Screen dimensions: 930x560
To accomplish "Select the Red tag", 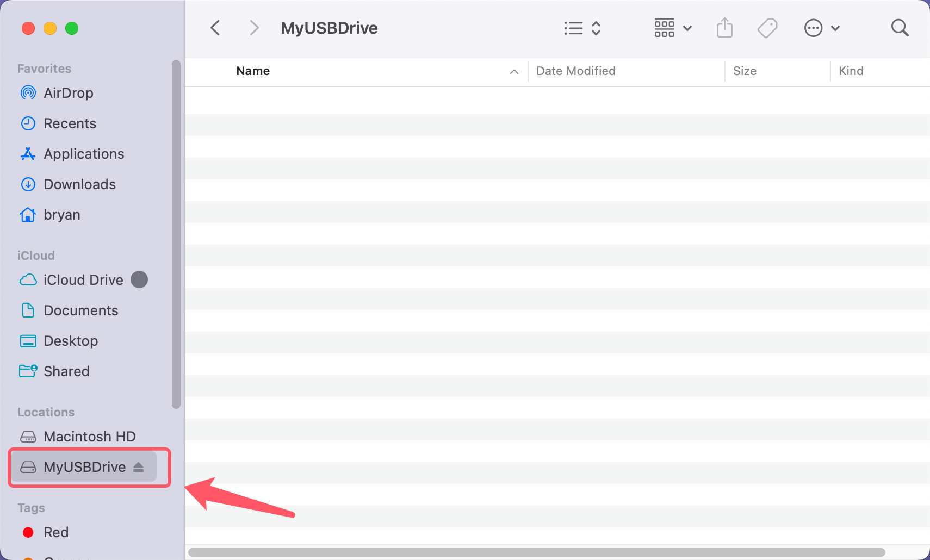I will [56, 532].
